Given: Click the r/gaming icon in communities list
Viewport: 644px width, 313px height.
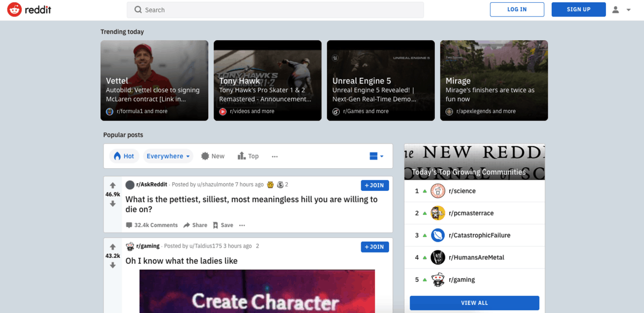Looking at the screenshot, I should (438, 280).
